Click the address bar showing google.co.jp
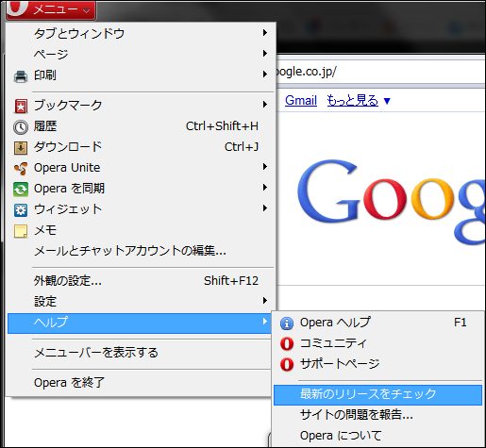486x448 pixels. pos(380,72)
